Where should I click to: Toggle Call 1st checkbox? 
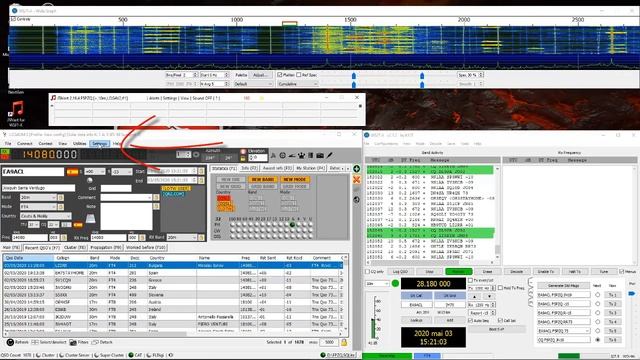click(500, 321)
